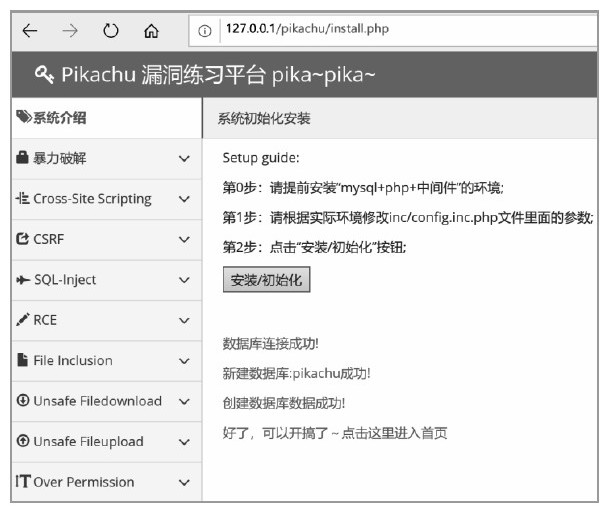
Task: Expand the Unsafe Filedownload chevron
Action: point(184,401)
